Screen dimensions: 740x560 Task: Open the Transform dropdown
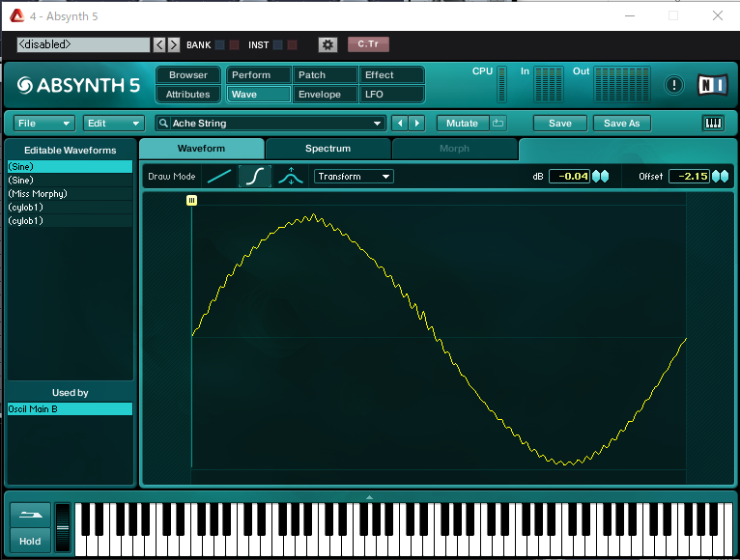coord(354,177)
